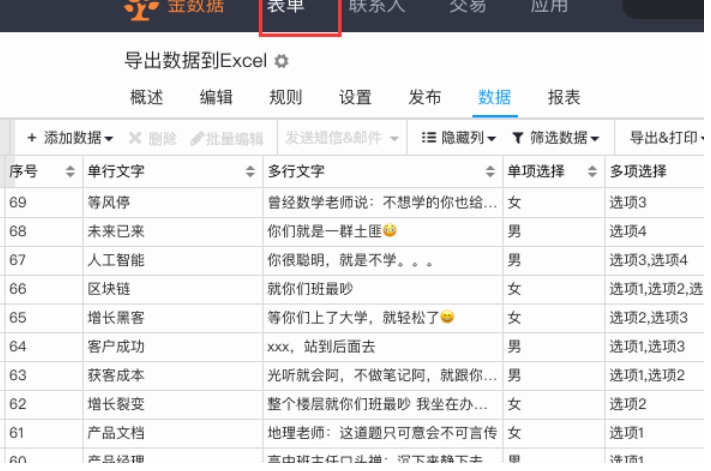Open the 导出&打印 dropdown
This screenshot has width=711, height=471.
667,138
